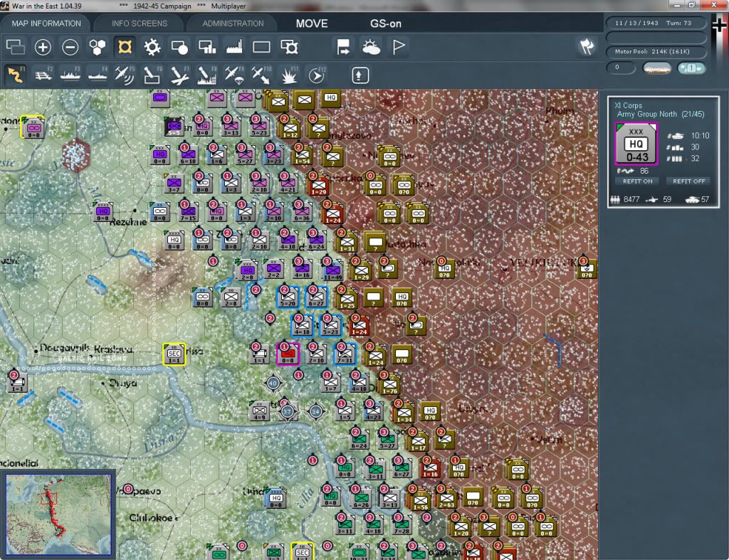Viewport: 729px width, 560px height.
Task: Click the crossed-flags icon at toolbar right
Action: 587,46
